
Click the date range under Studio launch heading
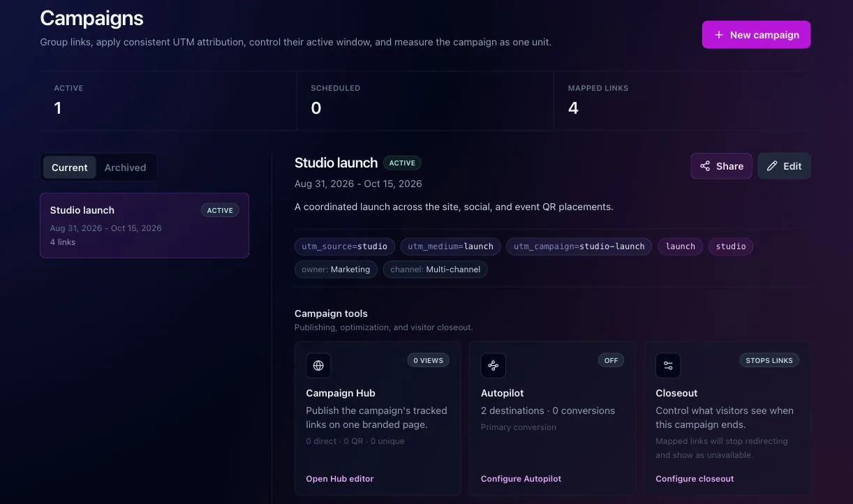pos(358,184)
